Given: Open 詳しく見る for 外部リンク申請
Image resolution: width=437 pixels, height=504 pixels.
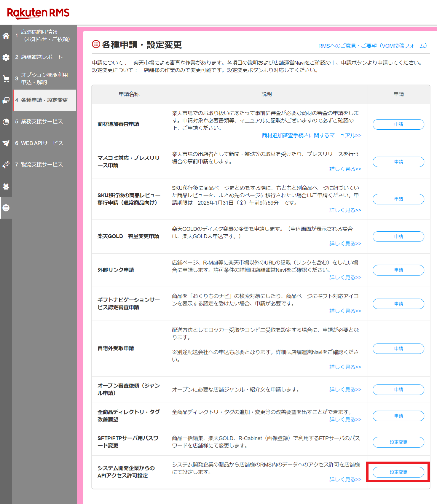Looking at the screenshot, I should click(345, 277).
